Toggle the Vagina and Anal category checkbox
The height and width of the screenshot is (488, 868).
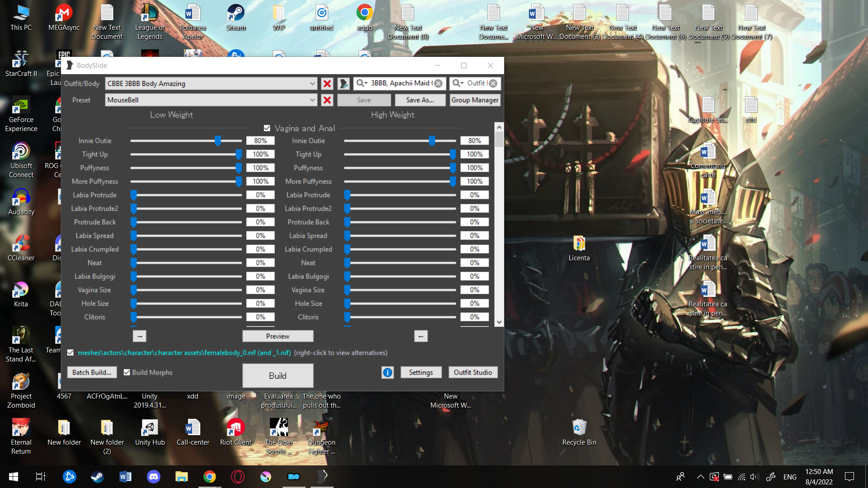(x=267, y=128)
